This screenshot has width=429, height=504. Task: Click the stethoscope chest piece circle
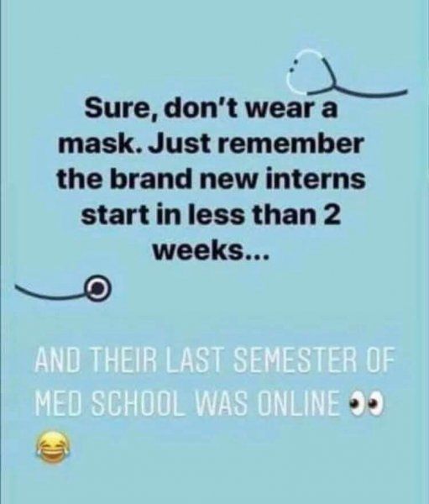tap(98, 287)
